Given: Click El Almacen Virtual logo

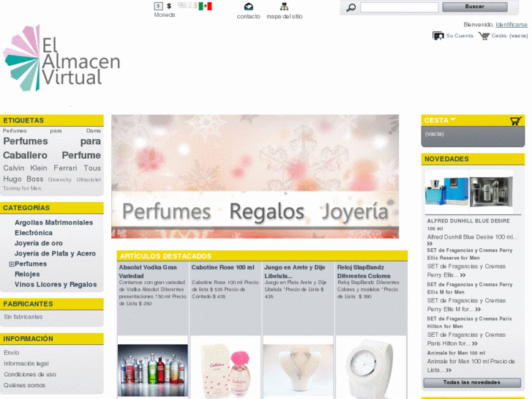Looking at the screenshot, I should click(x=61, y=59).
